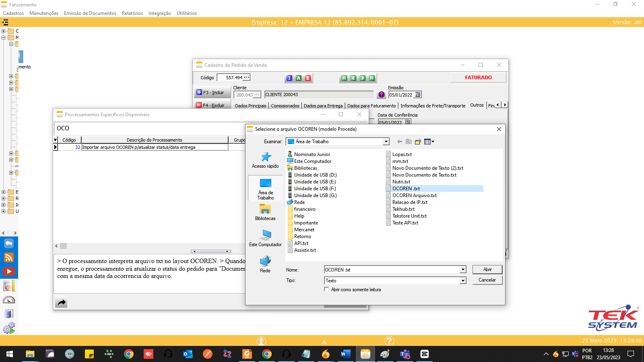Click the Nome filename input field

(x=392, y=269)
